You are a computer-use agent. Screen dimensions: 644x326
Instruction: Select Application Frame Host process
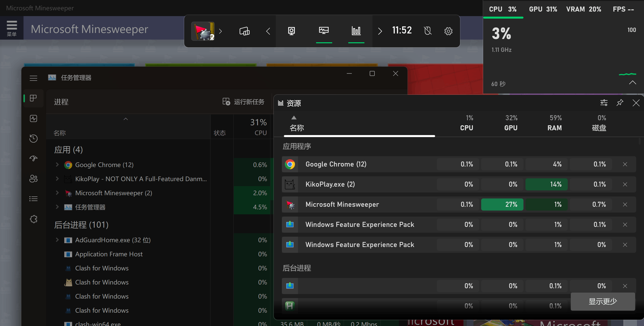point(160,254)
